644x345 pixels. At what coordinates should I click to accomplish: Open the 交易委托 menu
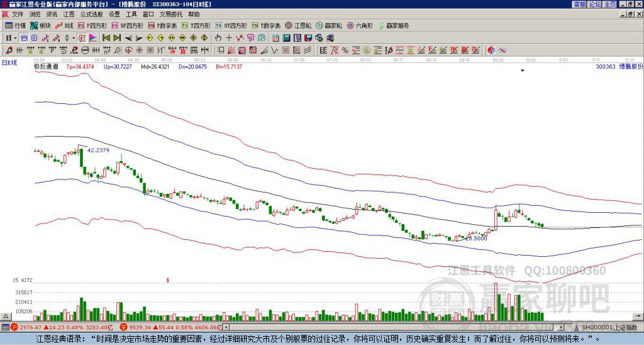pyautogui.click(x=171, y=14)
